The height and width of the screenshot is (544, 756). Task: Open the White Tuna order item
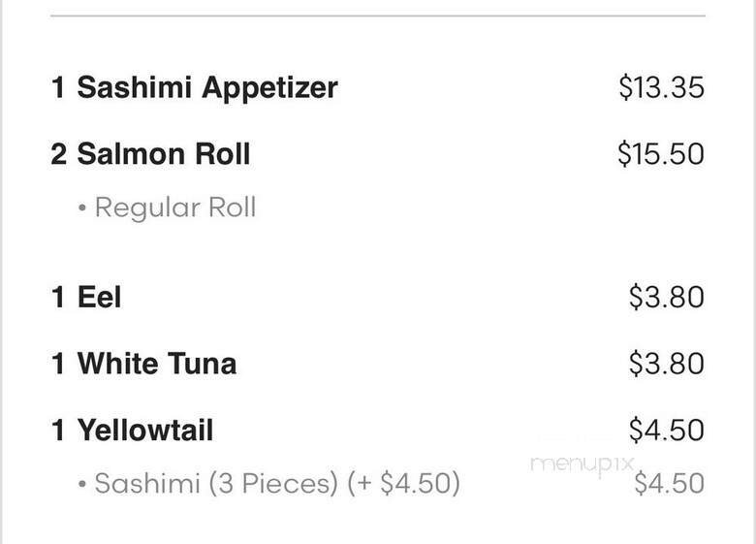(157, 364)
